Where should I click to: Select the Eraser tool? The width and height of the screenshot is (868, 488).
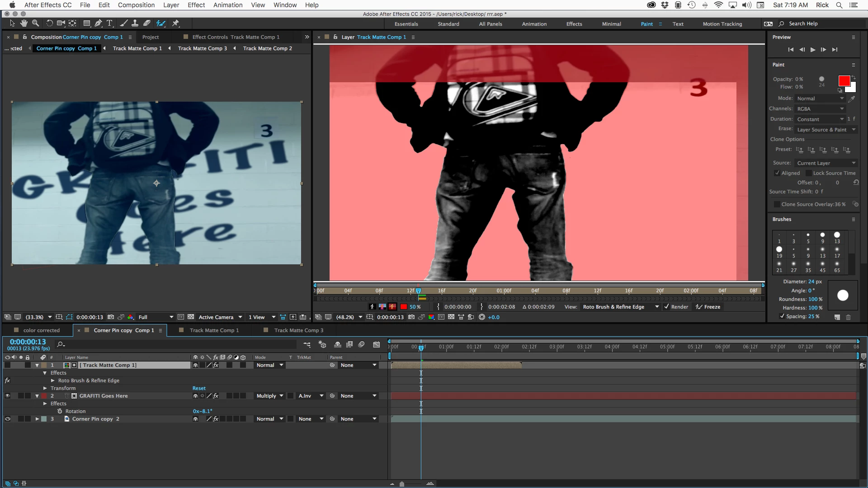pyautogui.click(x=147, y=23)
